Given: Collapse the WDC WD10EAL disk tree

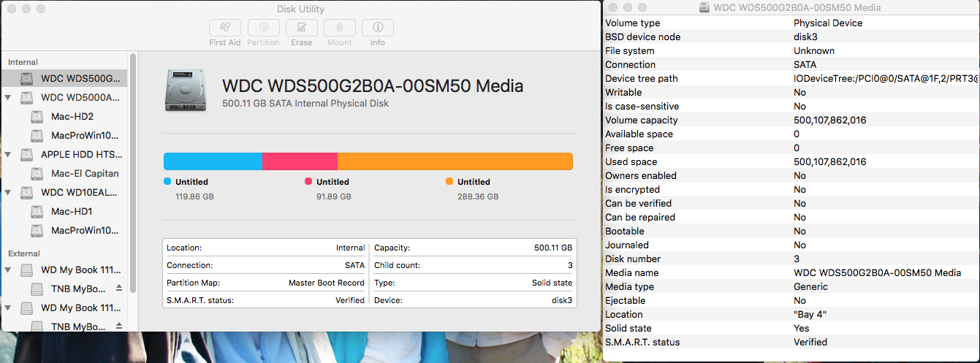Looking at the screenshot, I should [8, 193].
